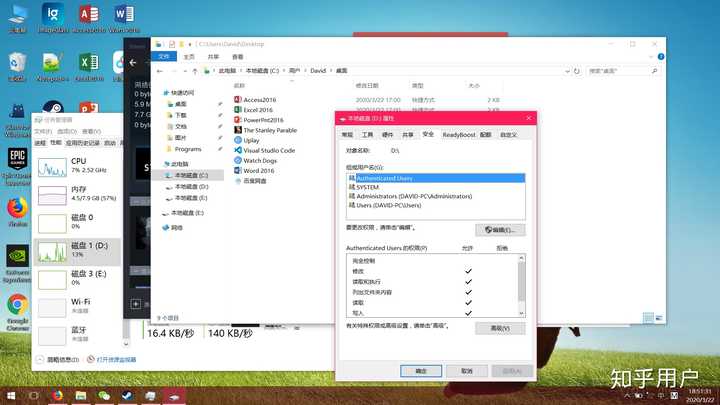
Task: Open Explorer View (查看) ribbon tab
Action: [237, 56]
